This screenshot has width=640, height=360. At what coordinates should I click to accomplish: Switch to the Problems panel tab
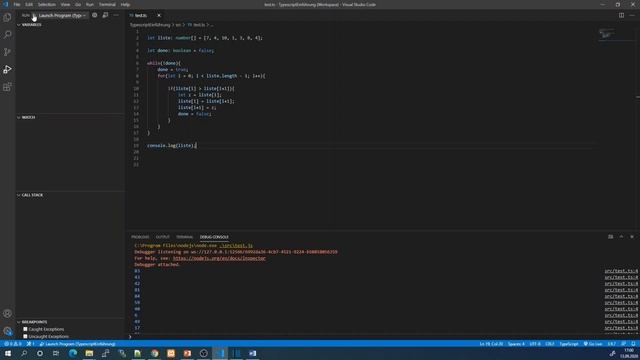(x=140, y=237)
